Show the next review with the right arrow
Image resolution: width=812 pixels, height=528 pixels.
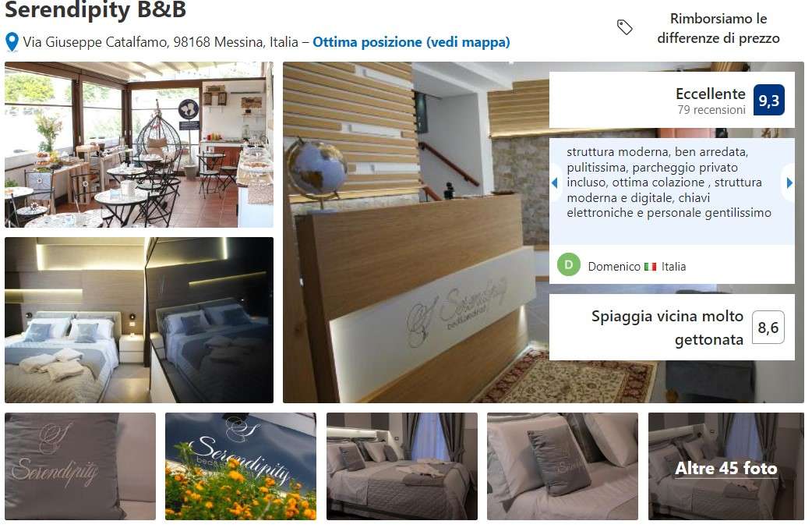click(x=789, y=183)
